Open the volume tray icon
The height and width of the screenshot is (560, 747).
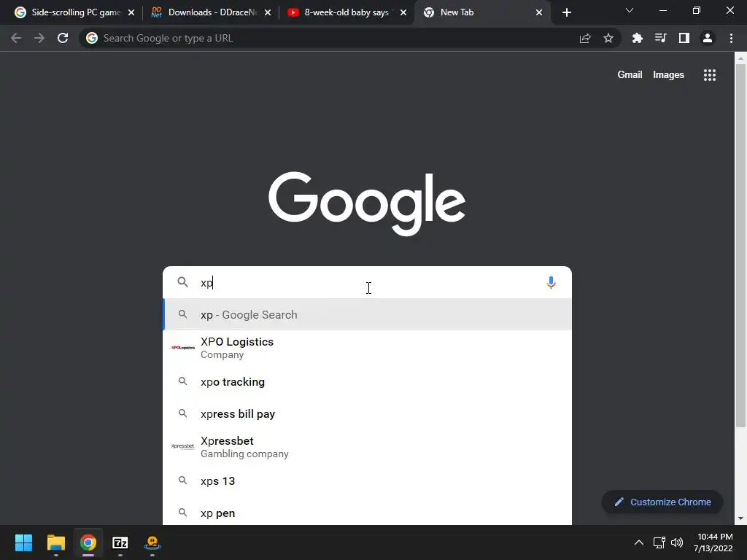(x=677, y=542)
